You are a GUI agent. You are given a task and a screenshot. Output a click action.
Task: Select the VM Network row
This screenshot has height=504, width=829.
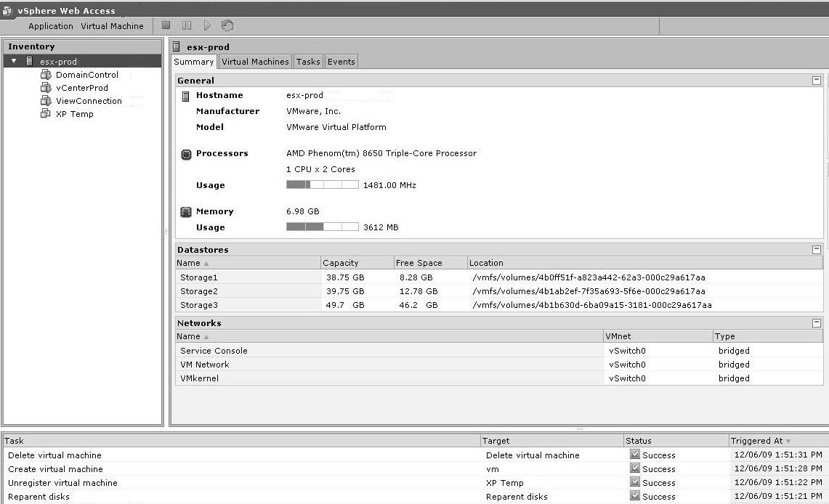499,364
